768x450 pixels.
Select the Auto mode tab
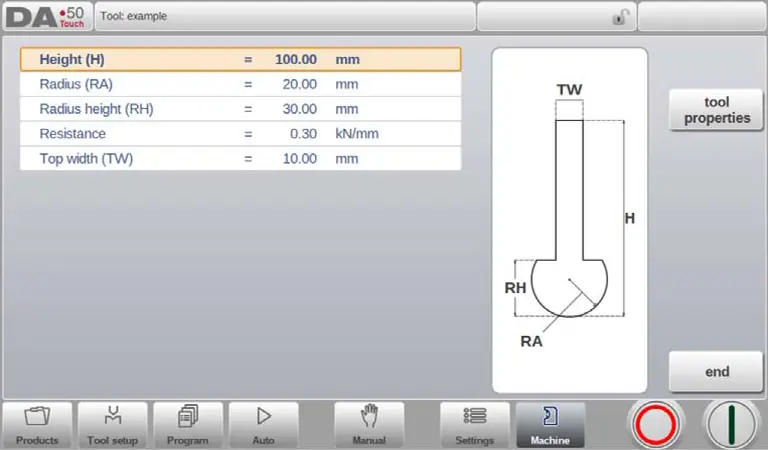coord(264,425)
